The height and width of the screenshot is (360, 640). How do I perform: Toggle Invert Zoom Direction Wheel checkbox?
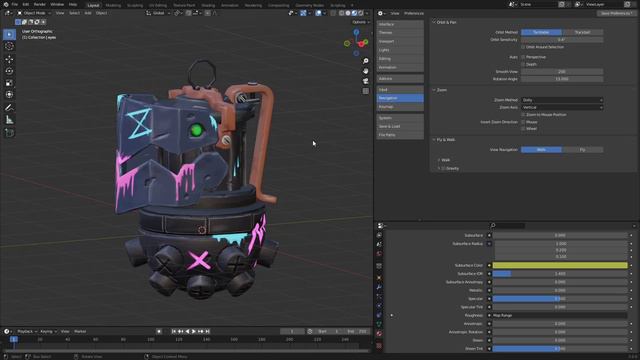pos(523,129)
